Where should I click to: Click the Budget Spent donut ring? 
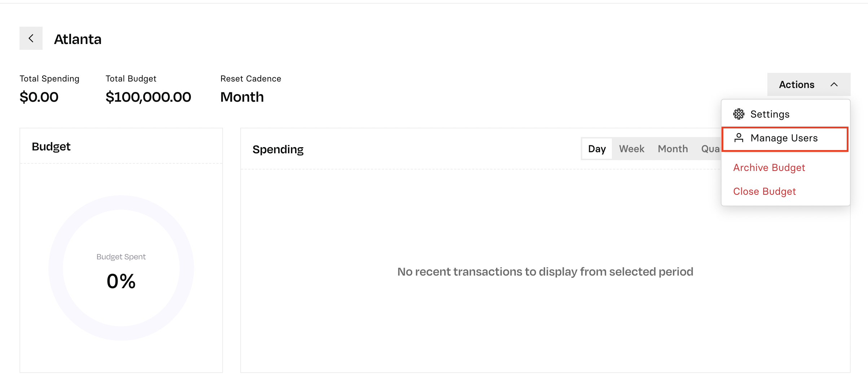coord(121,202)
